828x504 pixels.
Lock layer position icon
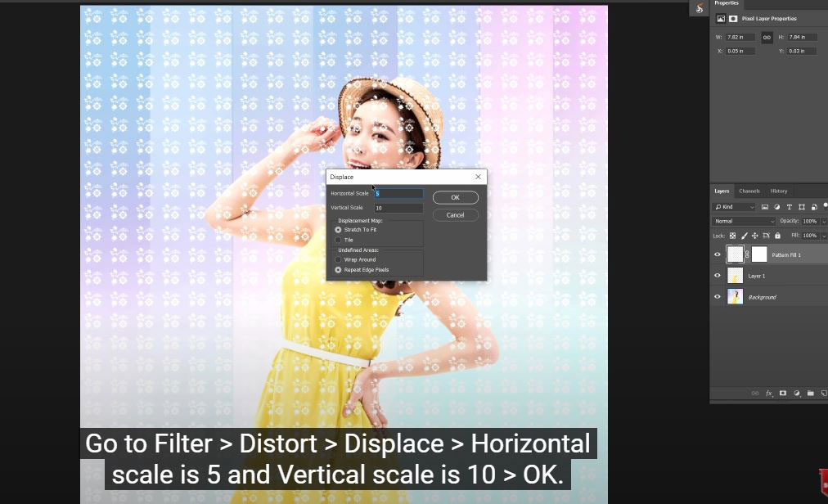click(754, 236)
